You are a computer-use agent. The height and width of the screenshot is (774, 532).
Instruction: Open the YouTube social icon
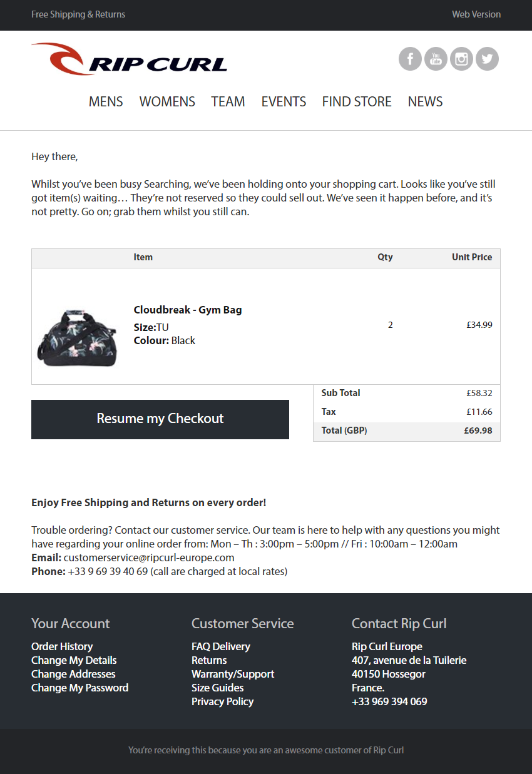click(x=436, y=59)
